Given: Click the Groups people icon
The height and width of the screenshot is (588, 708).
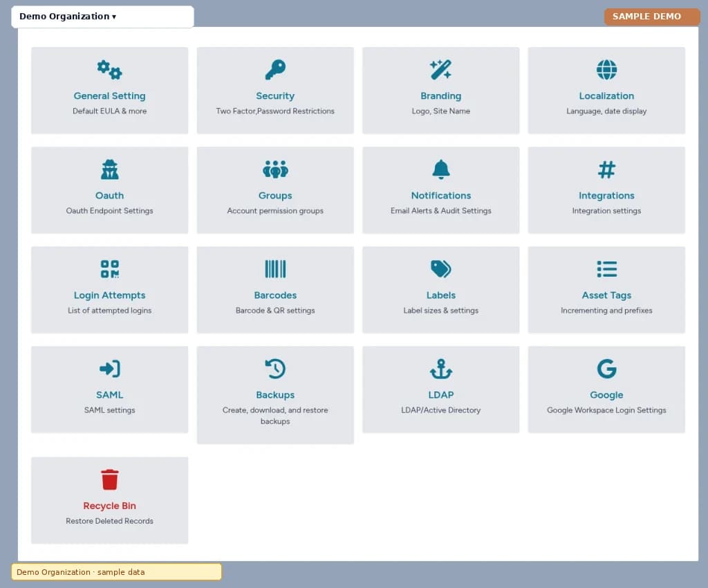Looking at the screenshot, I should pyautogui.click(x=275, y=169).
